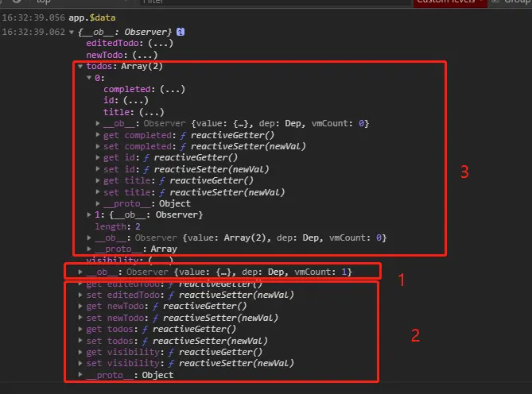Viewport: 532px width, 394px height.
Task: Invoke the editedTodo (...) getter
Action: pyautogui.click(x=161, y=44)
